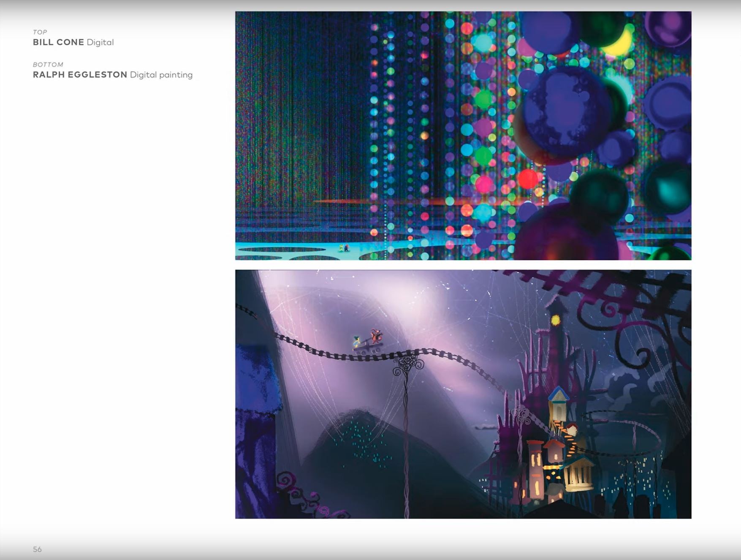Click the 'Digital painting' medium text
741x560 pixels.
161,75
